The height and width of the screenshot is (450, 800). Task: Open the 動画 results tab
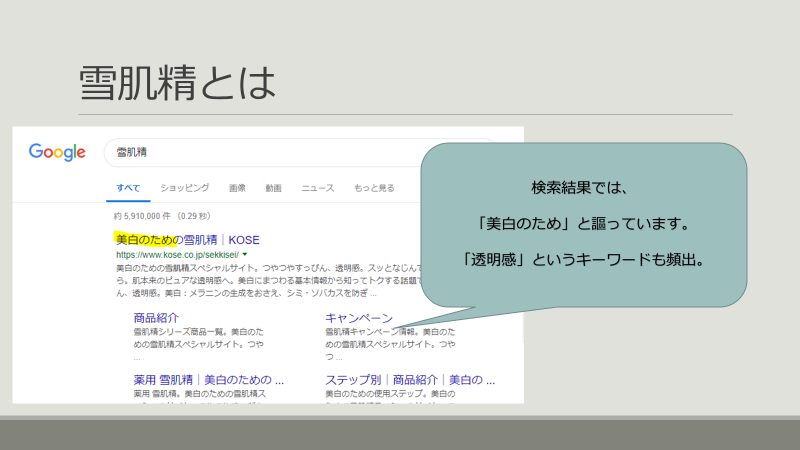coord(273,188)
